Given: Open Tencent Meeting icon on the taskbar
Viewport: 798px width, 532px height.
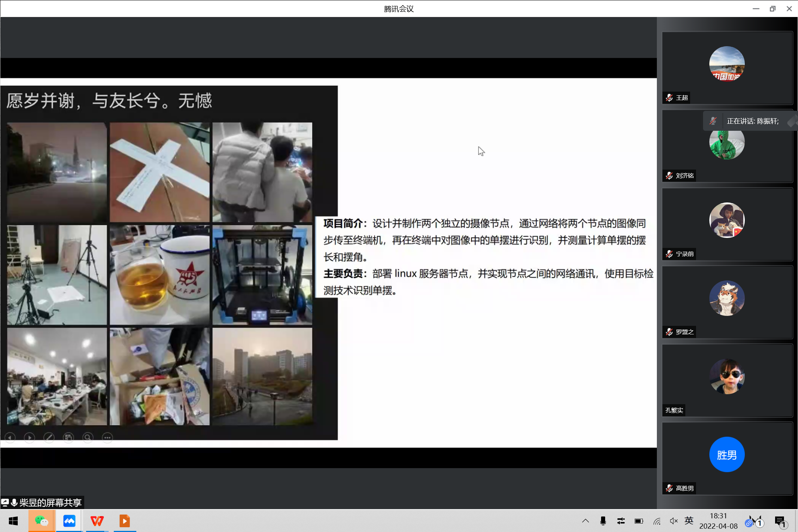Looking at the screenshot, I should pyautogui.click(x=69, y=521).
